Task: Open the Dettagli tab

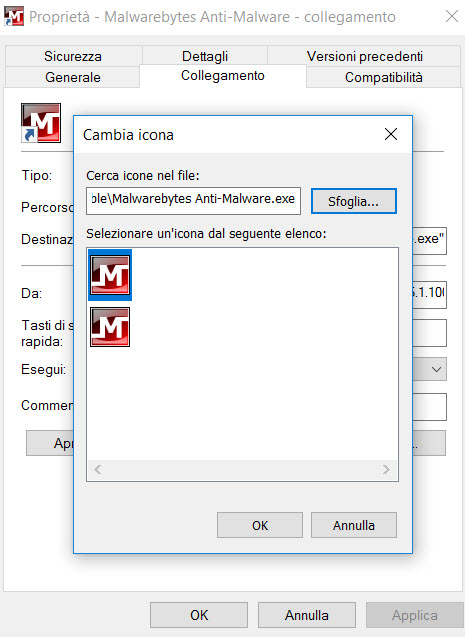Action: point(205,56)
